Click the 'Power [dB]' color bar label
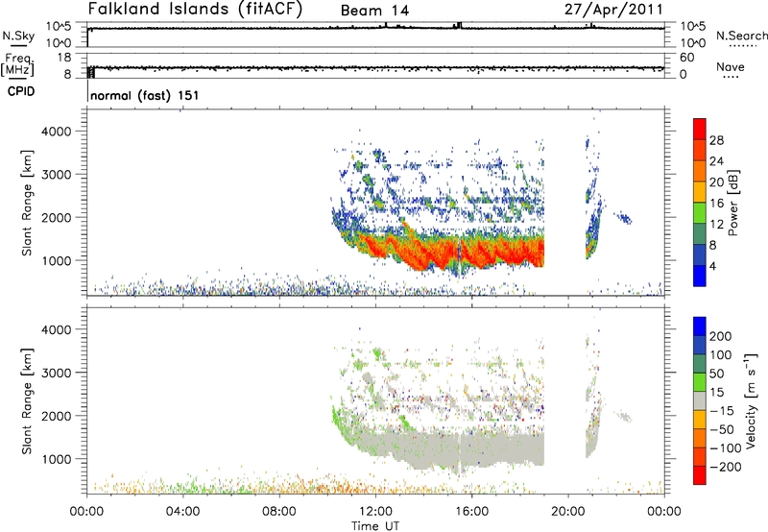The width and height of the screenshot is (768, 532). (732, 203)
